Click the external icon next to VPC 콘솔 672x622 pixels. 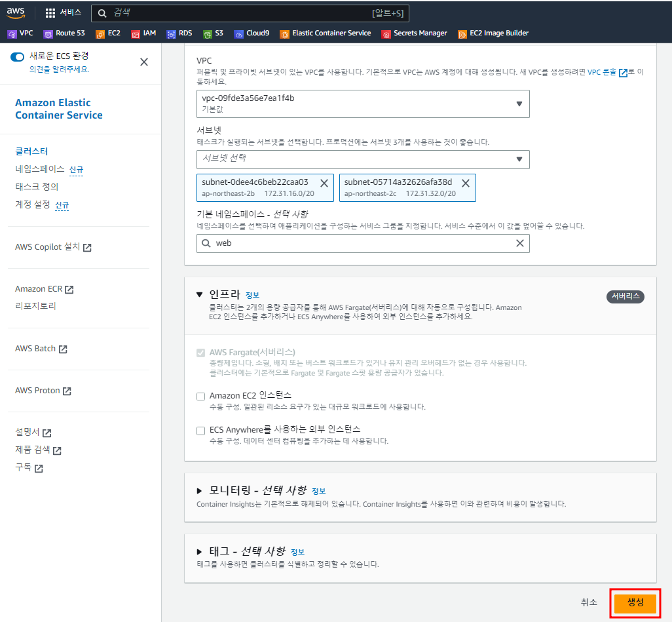(x=623, y=73)
